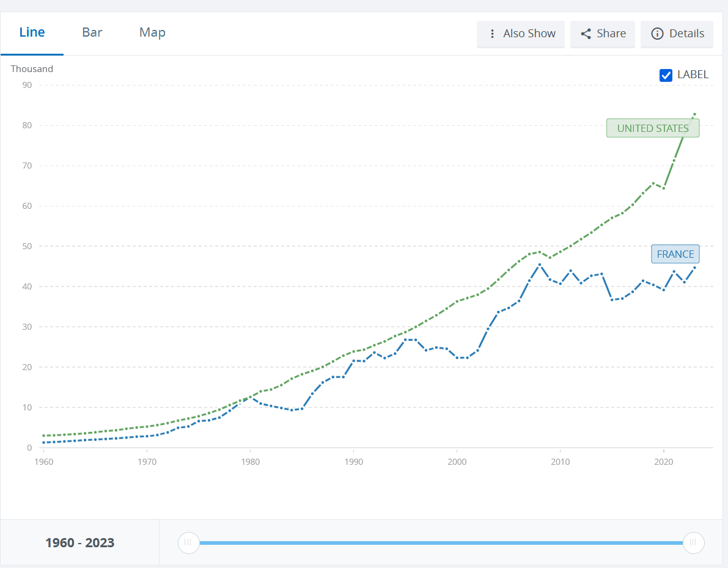Viewport: 728px width, 568px height.
Task: Click the LABEL text next to checkbox
Action: 693,75
